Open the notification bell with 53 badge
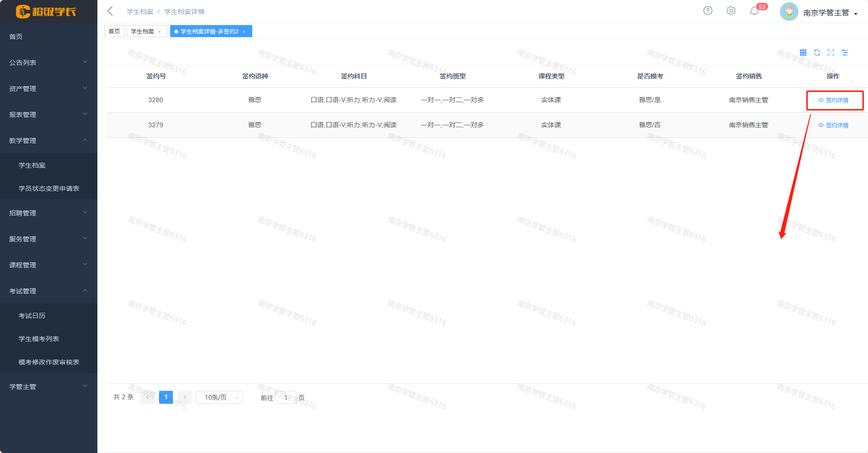The height and width of the screenshot is (453, 868). pos(754,11)
